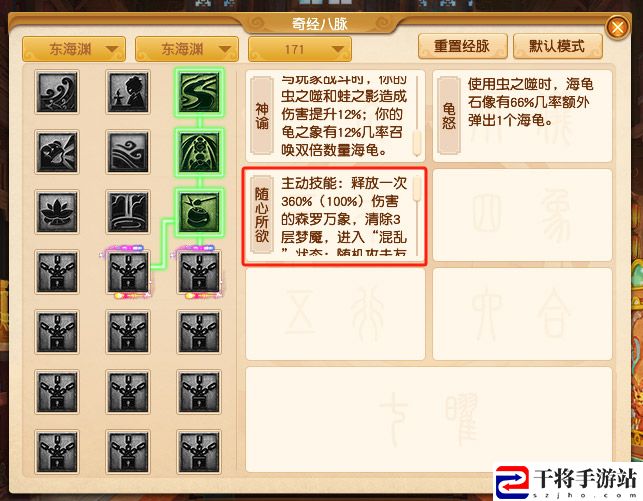This screenshot has height=501, width=643.
Task: Click the 重置经脉 button
Action: 463,46
